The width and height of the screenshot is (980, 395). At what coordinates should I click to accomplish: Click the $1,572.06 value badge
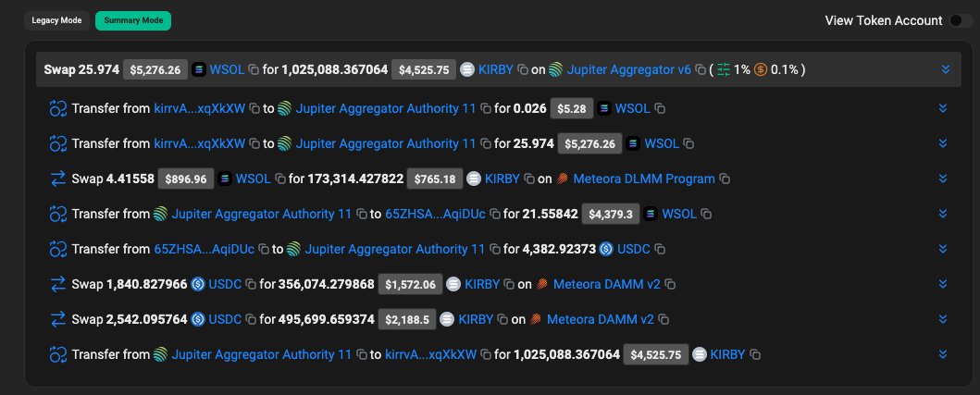(410, 284)
